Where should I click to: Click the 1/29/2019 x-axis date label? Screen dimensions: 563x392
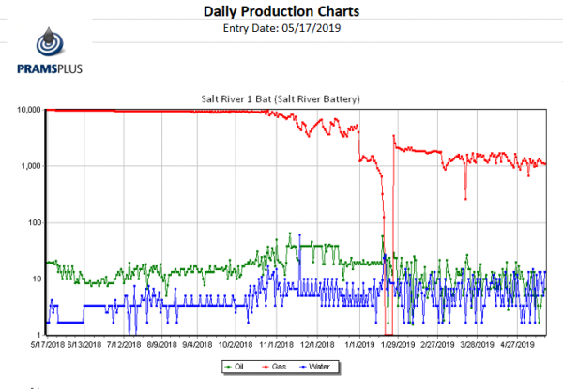pyautogui.click(x=398, y=344)
